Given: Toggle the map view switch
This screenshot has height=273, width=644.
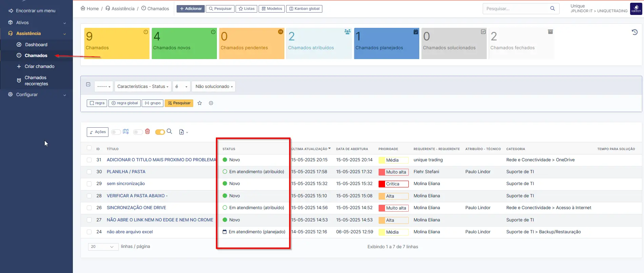Looking at the screenshot, I should (x=116, y=132).
